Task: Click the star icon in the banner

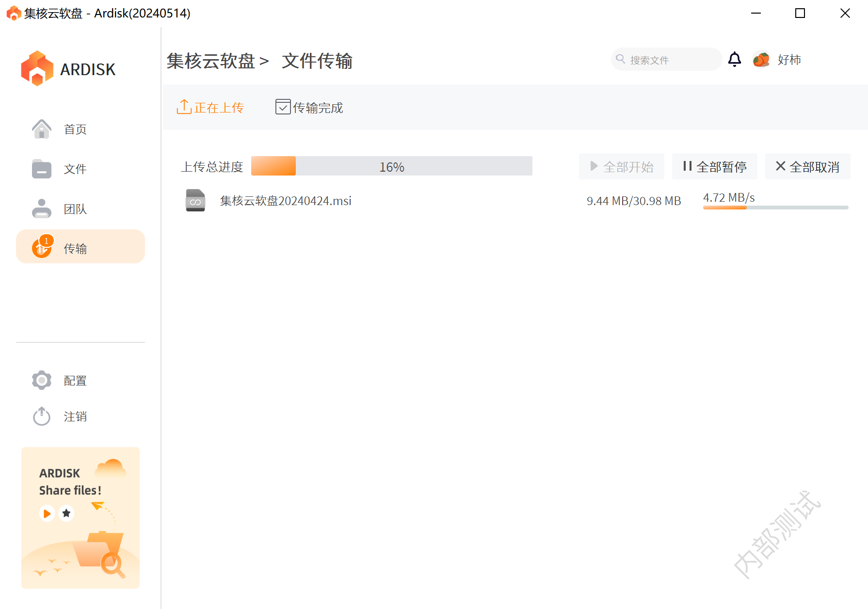Action: coord(66,513)
